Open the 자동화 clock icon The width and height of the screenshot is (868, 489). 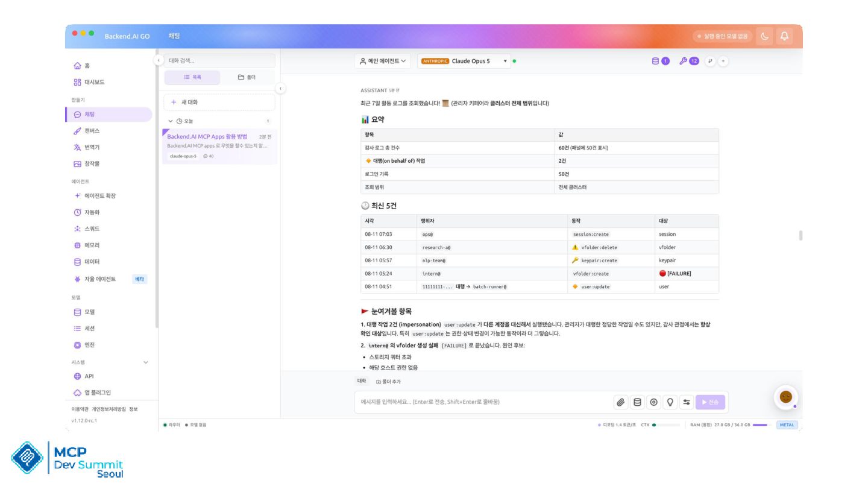[x=77, y=212]
